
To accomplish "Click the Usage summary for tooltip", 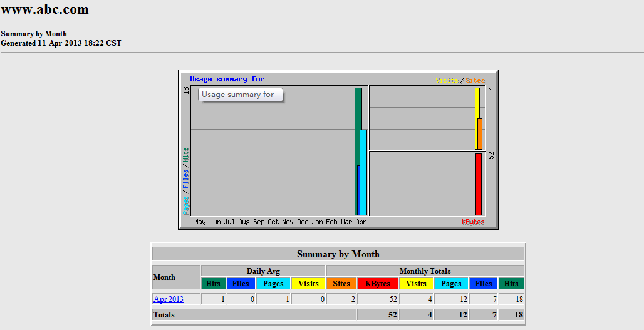I will click(x=241, y=95).
